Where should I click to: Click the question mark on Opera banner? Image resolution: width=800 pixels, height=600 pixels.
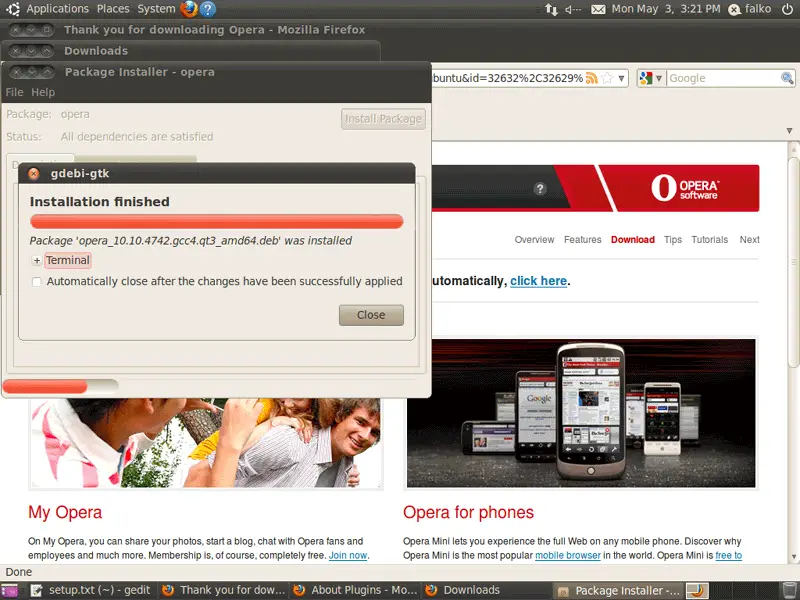pyautogui.click(x=540, y=189)
